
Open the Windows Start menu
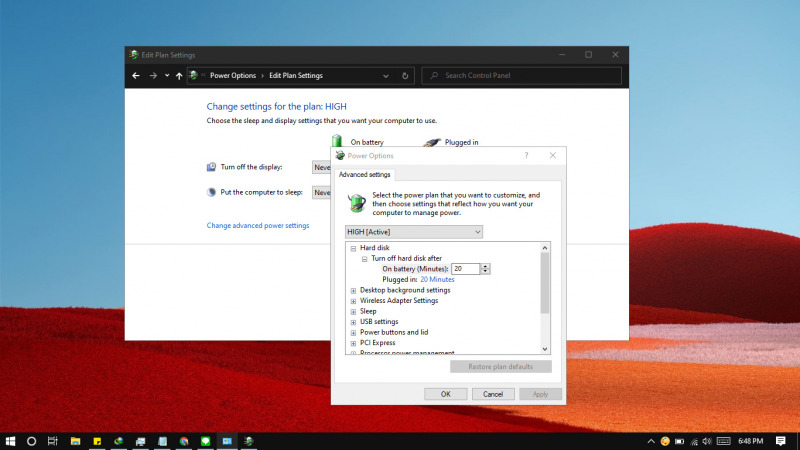pos(10,441)
